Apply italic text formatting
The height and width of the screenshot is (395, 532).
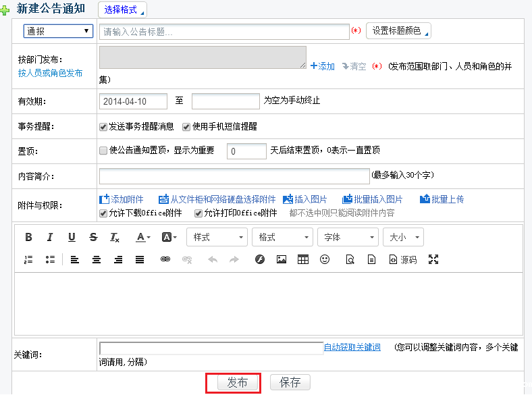tap(50, 237)
